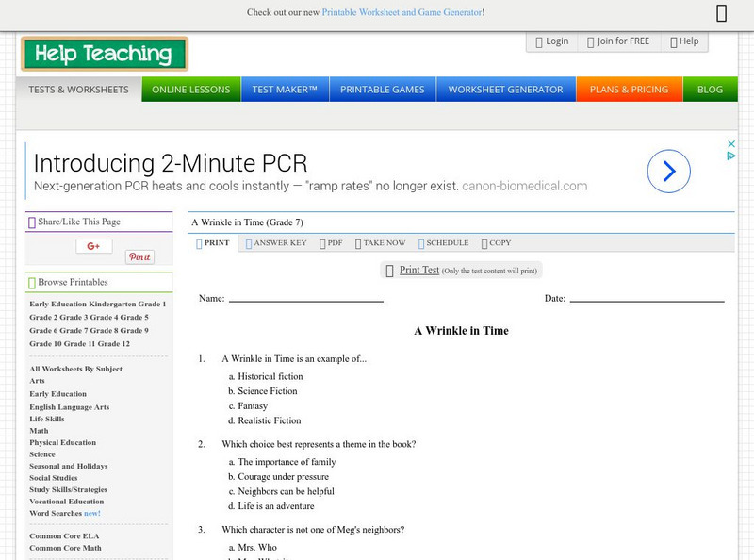Image resolution: width=754 pixels, height=560 pixels.
Task: Open the Schedule tab
Action: pos(443,243)
